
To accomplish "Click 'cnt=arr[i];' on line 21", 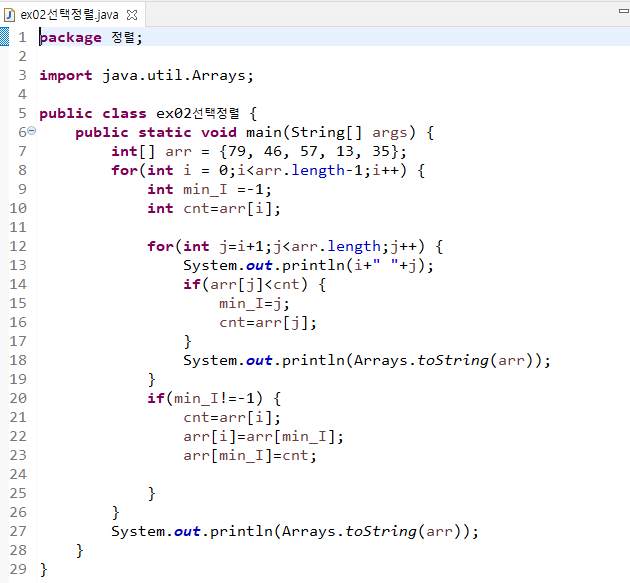I will coord(232,417).
